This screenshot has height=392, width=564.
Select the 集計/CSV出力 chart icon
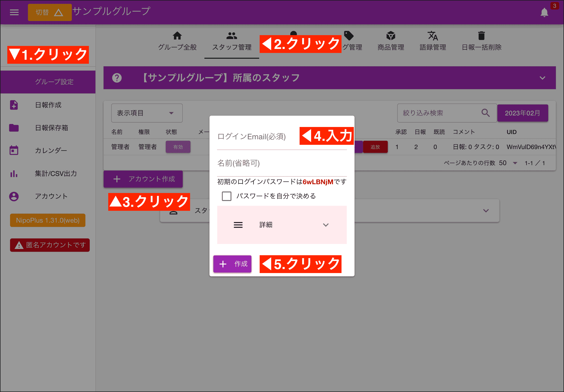[14, 173]
